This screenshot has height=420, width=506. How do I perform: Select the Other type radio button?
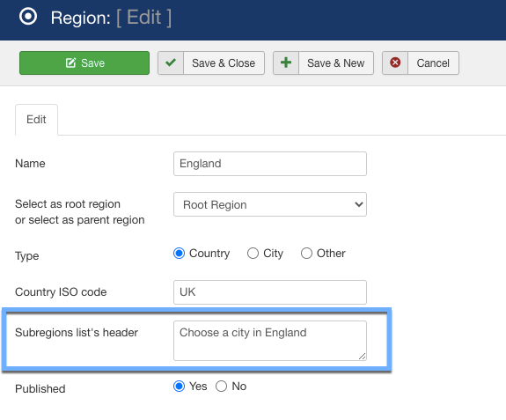306,254
